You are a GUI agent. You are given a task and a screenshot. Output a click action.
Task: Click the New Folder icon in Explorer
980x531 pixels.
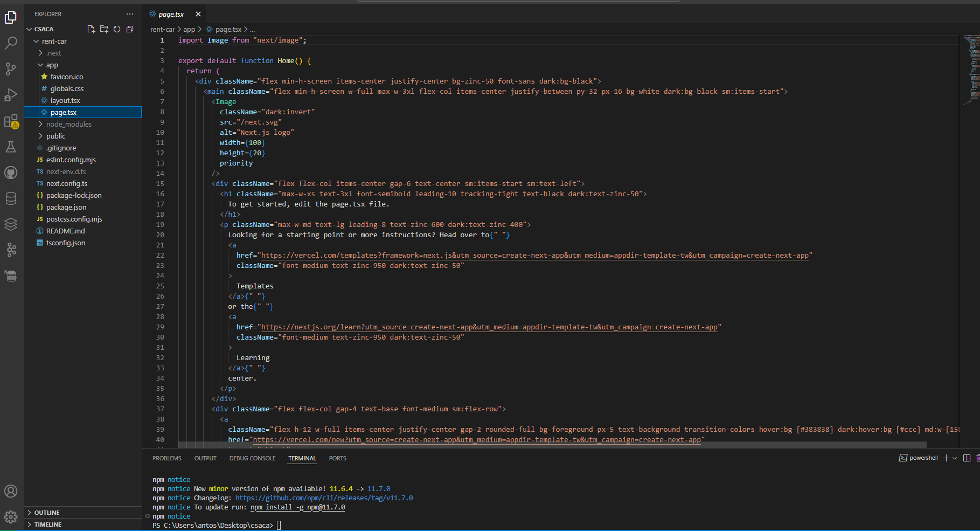pos(104,29)
